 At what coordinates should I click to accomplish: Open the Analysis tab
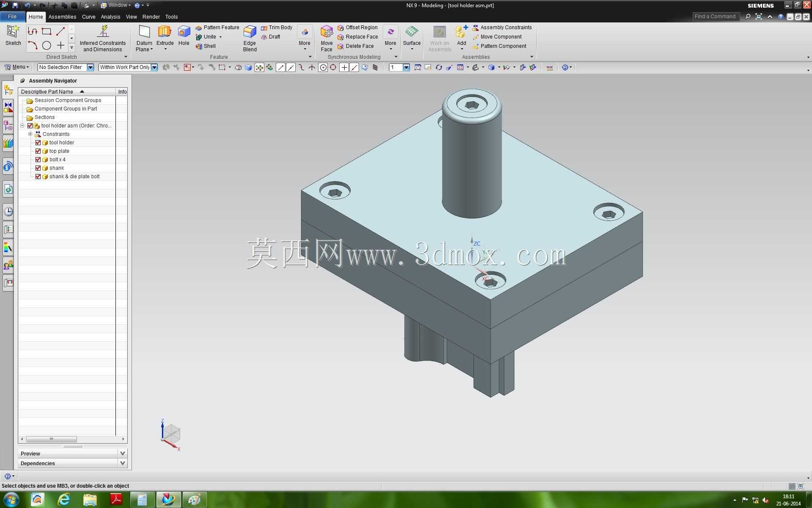click(x=110, y=17)
